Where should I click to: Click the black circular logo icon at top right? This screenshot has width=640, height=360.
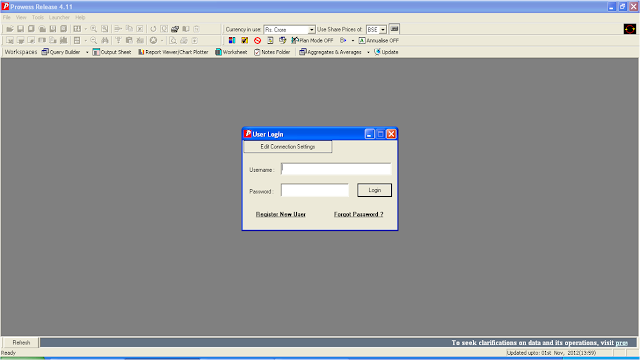click(x=629, y=29)
